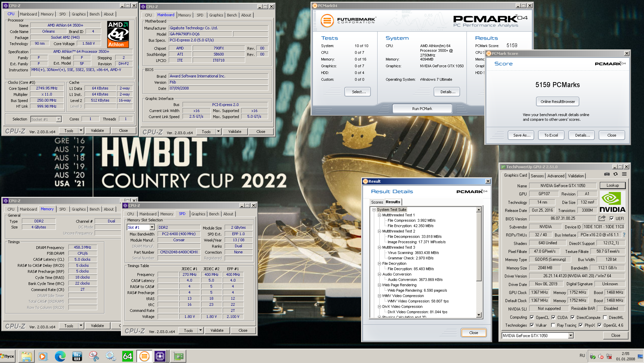The width and height of the screenshot is (644, 363).
Task: Click the Part Number field CM2X2048-6400C4DHX
Action: click(179, 252)
